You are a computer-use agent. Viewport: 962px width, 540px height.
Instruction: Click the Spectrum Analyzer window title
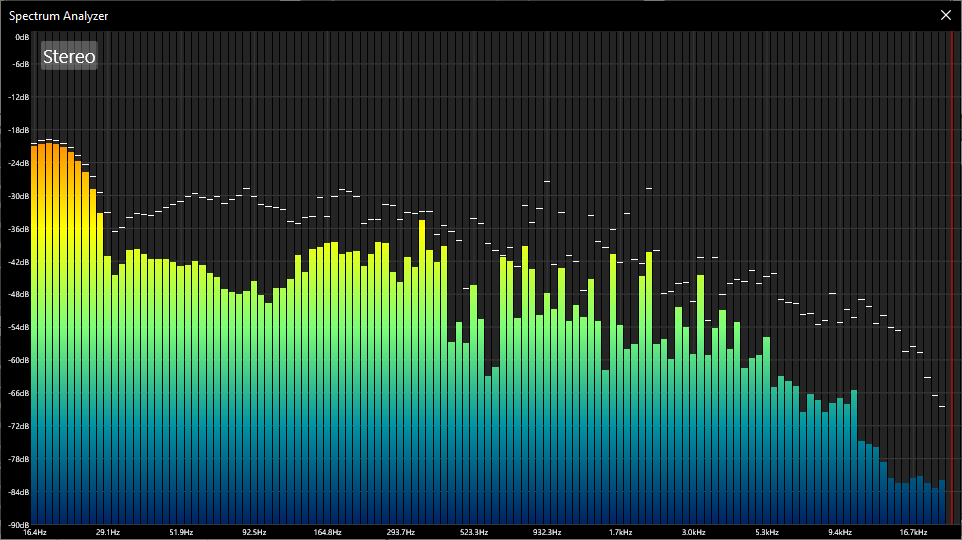coord(58,16)
